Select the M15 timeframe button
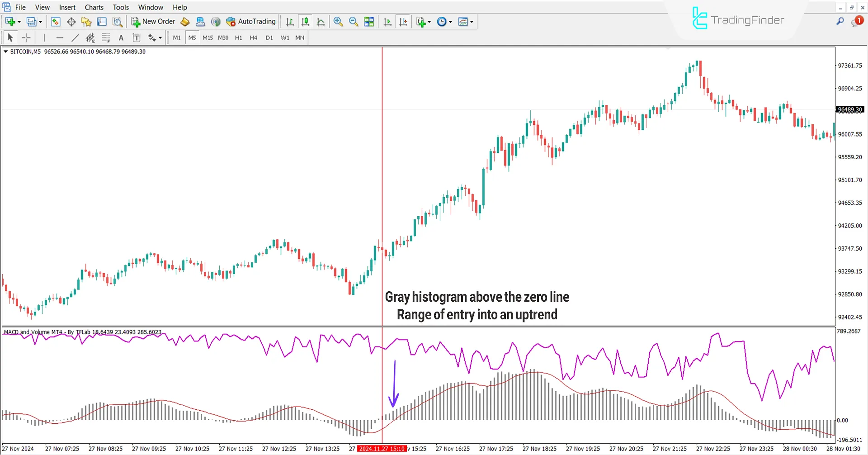Screen dimensions: 868x455 (x=208, y=38)
